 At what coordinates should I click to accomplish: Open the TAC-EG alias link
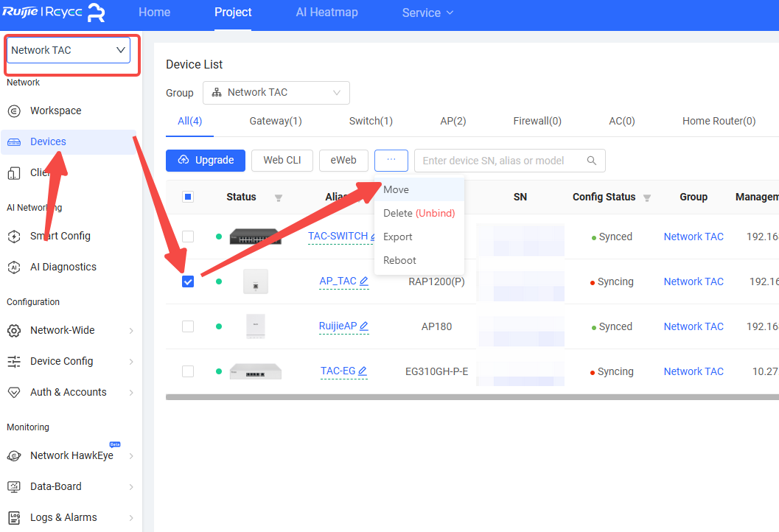pyautogui.click(x=338, y=371)
